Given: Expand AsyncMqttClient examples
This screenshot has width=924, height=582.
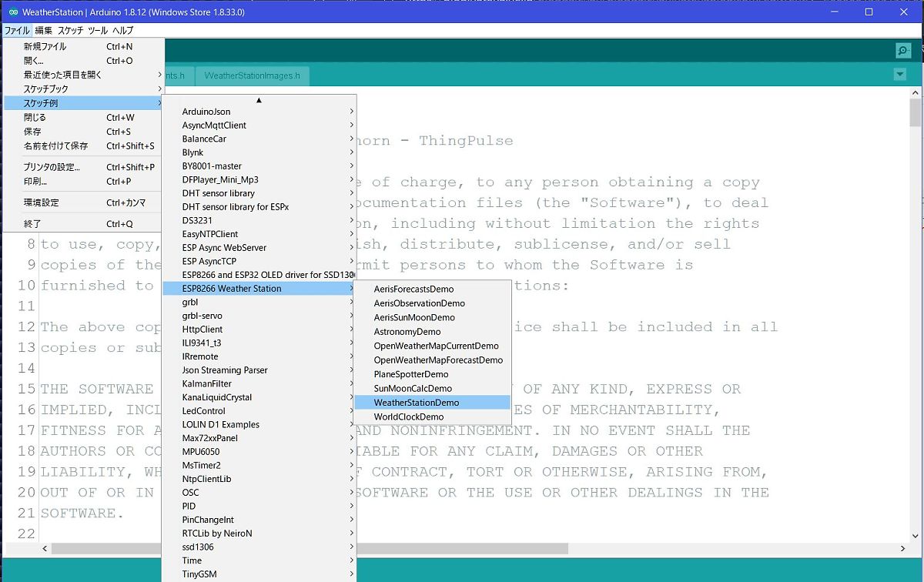Looking at the screenshot, I should 259,125.
